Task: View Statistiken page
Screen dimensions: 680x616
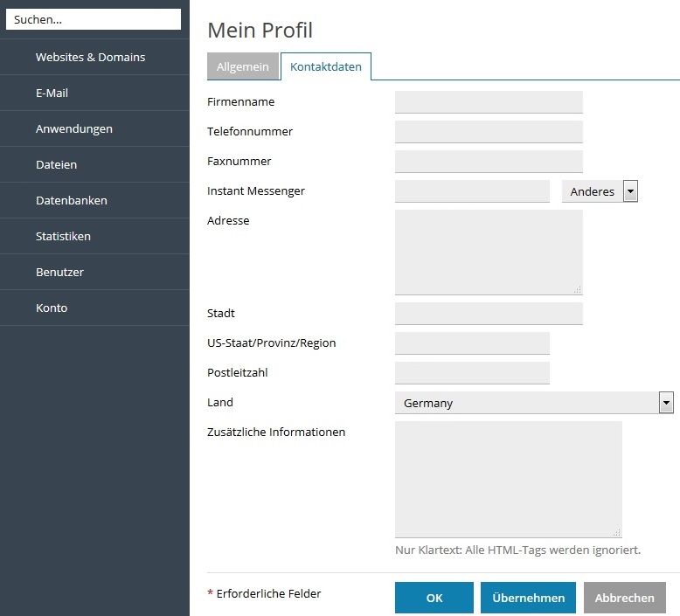Action: click(x=94, y=236)
